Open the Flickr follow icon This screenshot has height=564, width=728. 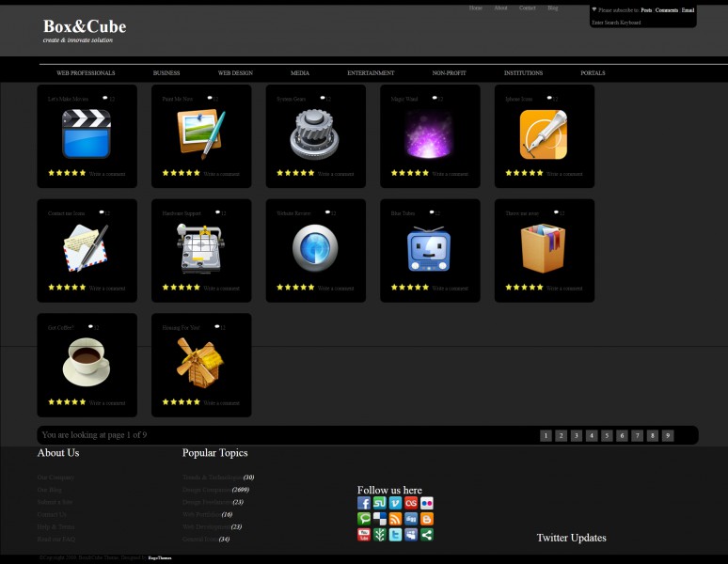[x=427, y=503]
